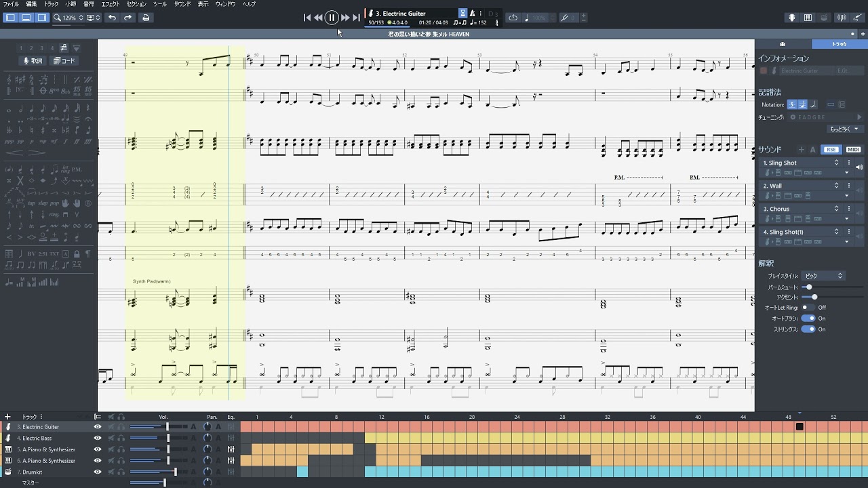Click the print icon in toolbar
Screen dimensions: 868x488
[x=145, y=18]
